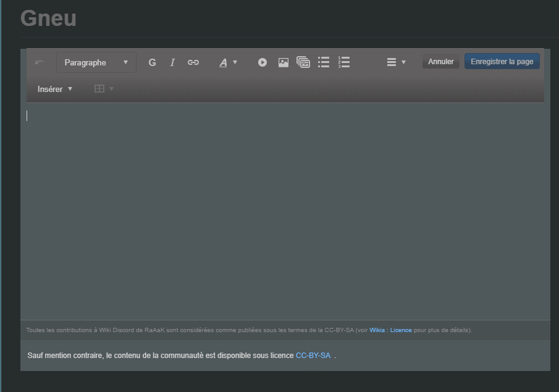559x392 pixels.
Task: Insert a link using the chain icon
Action: point(193,62)
